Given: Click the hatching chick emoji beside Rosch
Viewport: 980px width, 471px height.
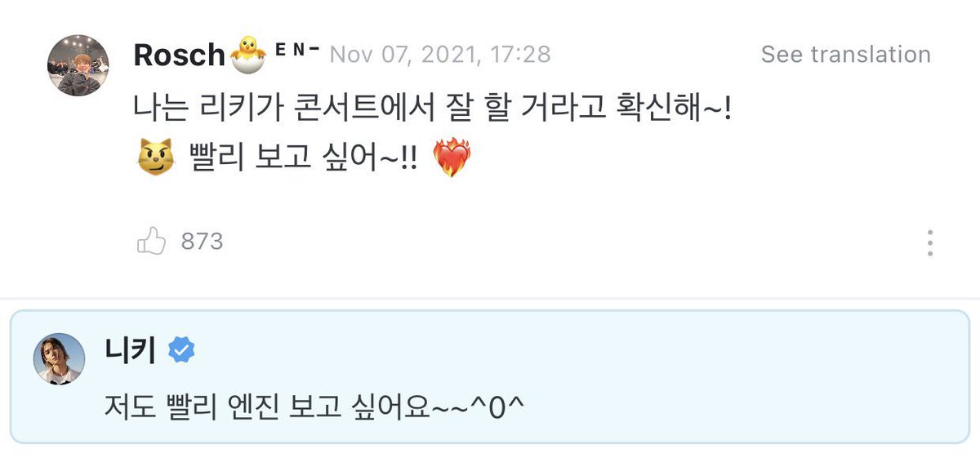Looking at the screenshot, I should (247, 55).
